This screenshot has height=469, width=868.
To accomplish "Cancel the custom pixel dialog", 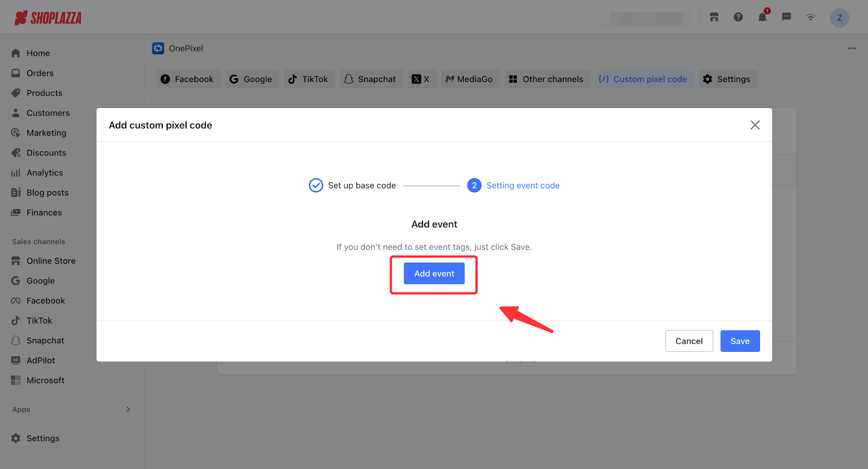I will coord(688,341).
